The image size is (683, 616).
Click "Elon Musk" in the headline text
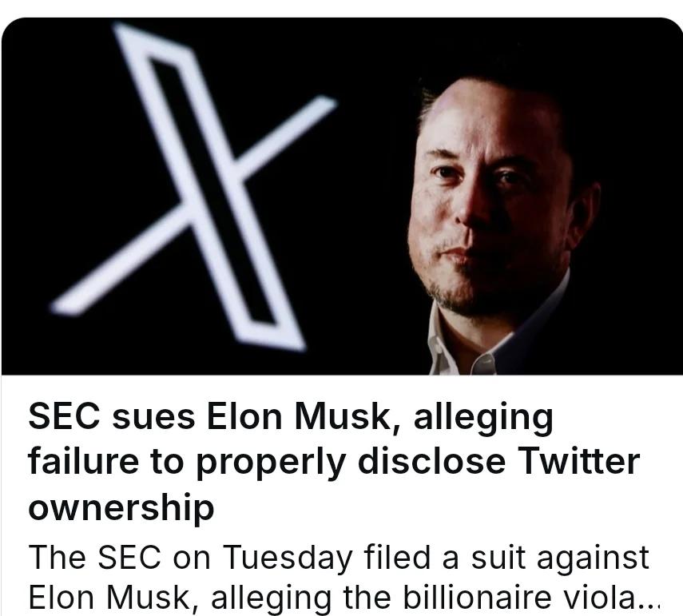[x=298, y=417]
